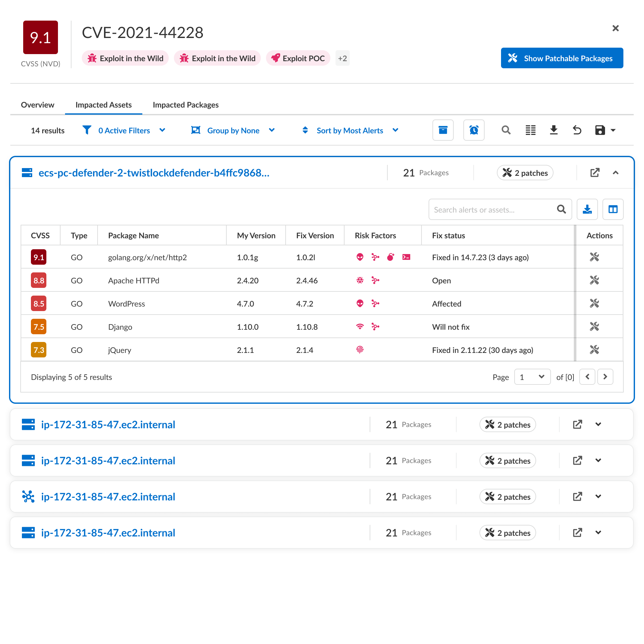The image size is (644, 644).
Task: Click the terminal risk factor icon in golang row
Action: tap(406, 257)
